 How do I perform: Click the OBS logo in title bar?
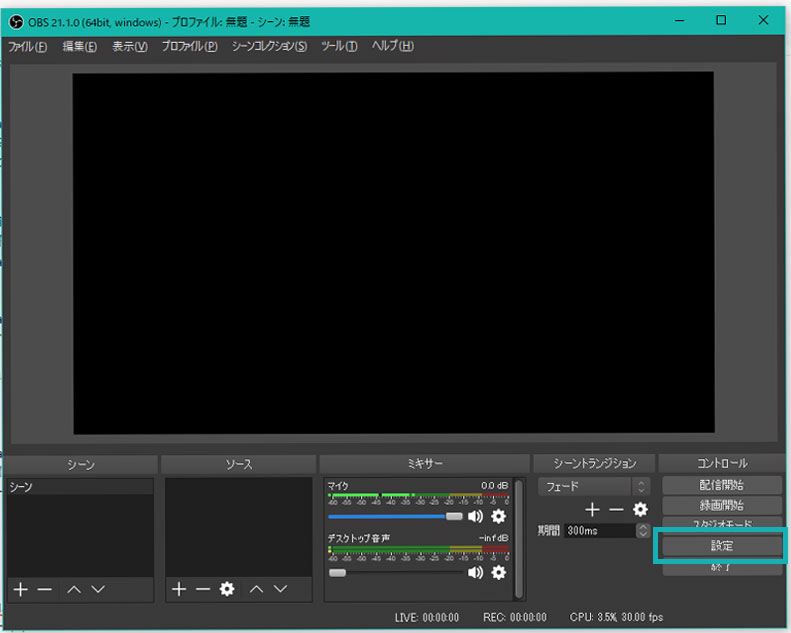click(16, 22)
